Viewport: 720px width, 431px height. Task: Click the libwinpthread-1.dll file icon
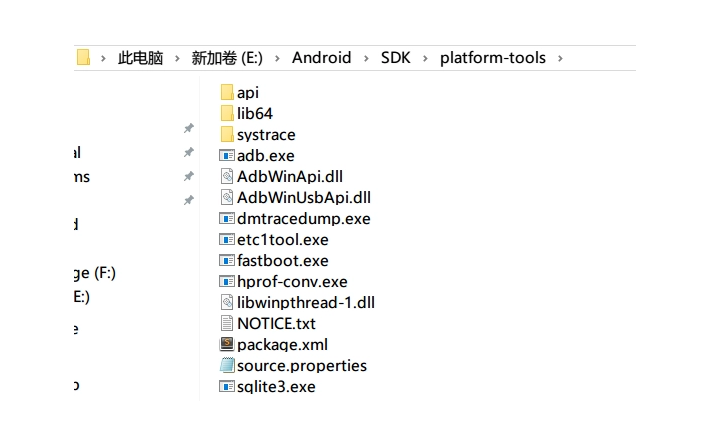coord(227,302)
